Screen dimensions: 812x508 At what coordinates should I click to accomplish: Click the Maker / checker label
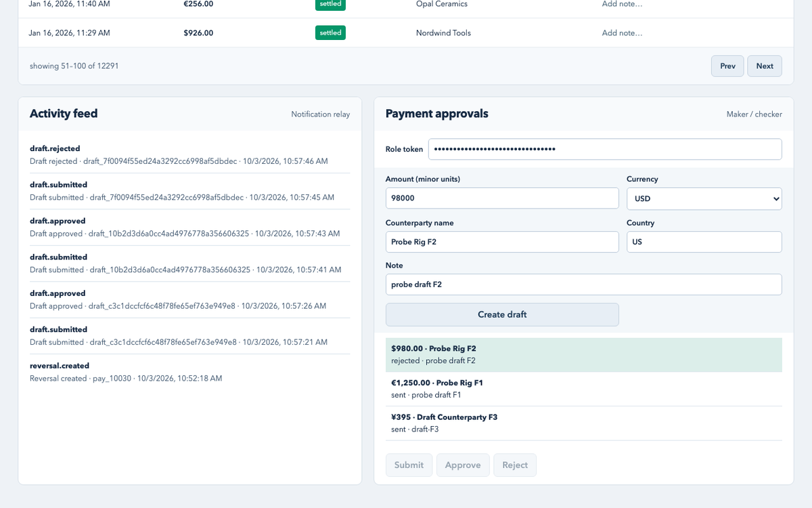coord(754,114)
